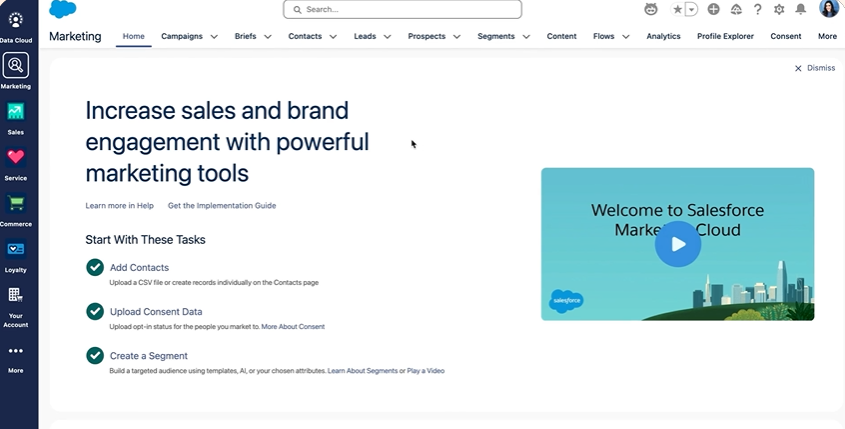
Task: Open the Service heart icon
Action: pyautogui.click(x=16, y=157)
